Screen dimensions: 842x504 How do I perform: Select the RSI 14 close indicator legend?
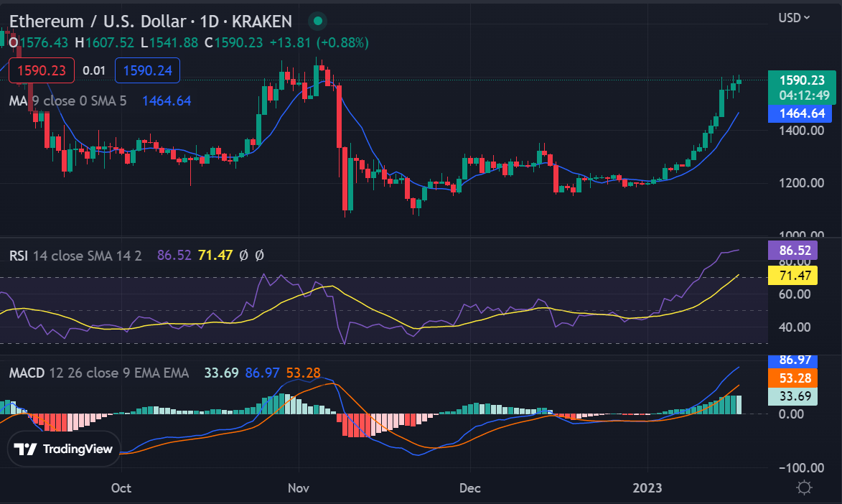point(75,255)
